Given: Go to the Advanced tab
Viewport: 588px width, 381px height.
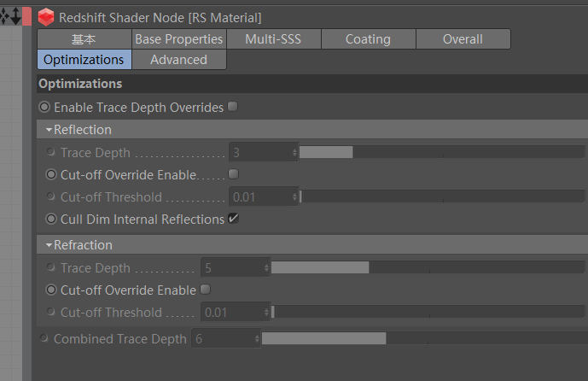Looking at the screenshot, I should (178, 60).
